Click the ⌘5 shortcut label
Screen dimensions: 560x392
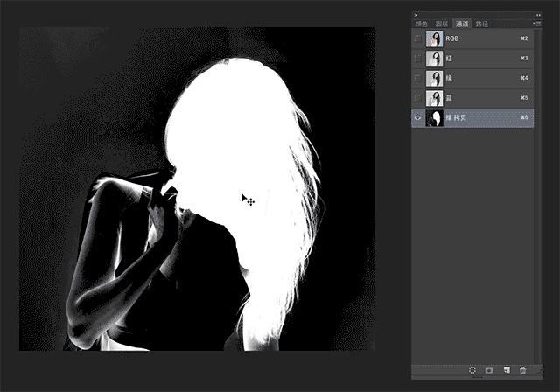pyautogui.click(x=524, y=97)
